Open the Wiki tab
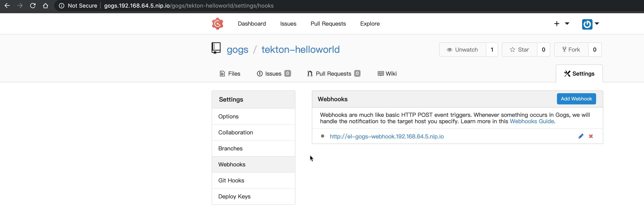The image size is (644, 222). [x=387, y=74]
